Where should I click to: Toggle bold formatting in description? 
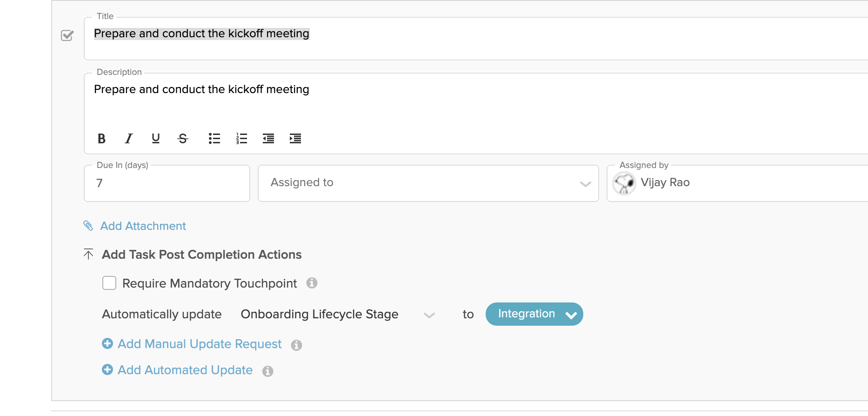coord(101,138)
